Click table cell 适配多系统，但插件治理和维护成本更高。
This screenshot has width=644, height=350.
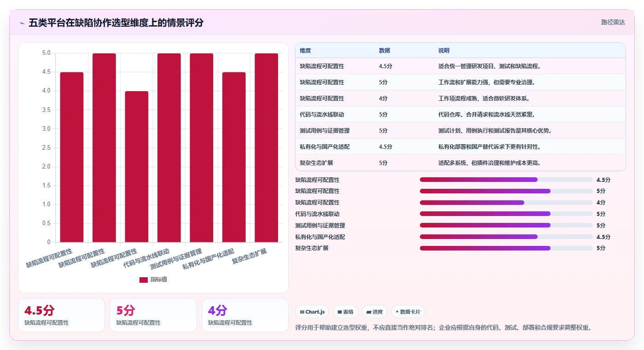coord(489,163)
